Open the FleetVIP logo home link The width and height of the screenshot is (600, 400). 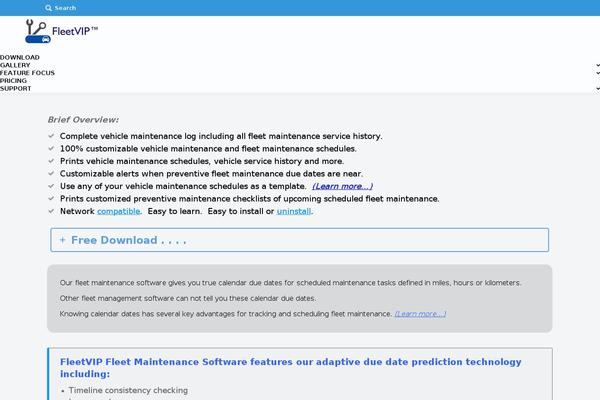[62, 31]
